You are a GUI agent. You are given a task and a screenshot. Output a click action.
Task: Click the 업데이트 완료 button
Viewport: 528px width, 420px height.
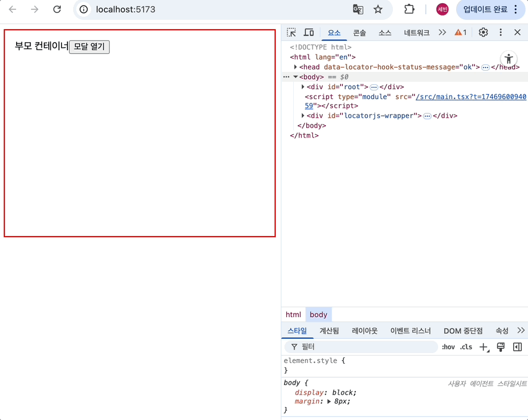[x=490, y=9]
